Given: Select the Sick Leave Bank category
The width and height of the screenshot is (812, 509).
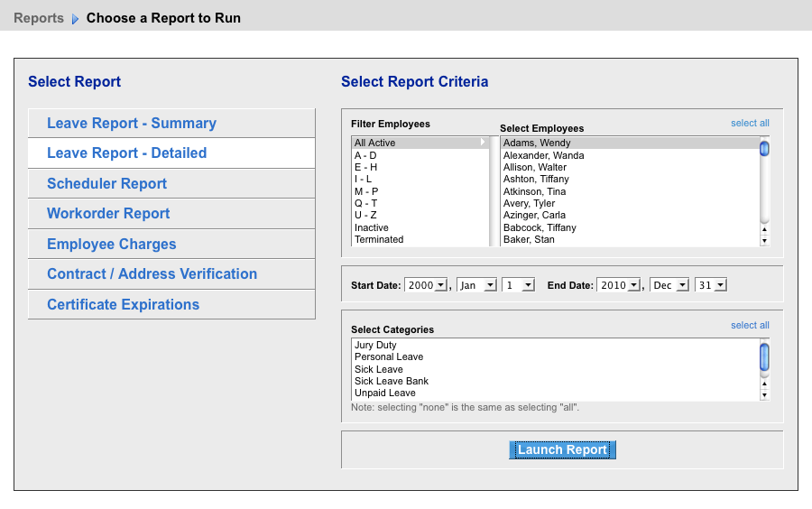Looking at the screenshot, I should point(555,381).
